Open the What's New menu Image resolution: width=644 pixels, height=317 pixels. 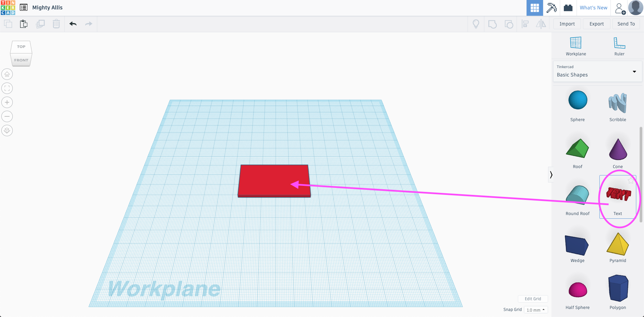pos(593,7)
